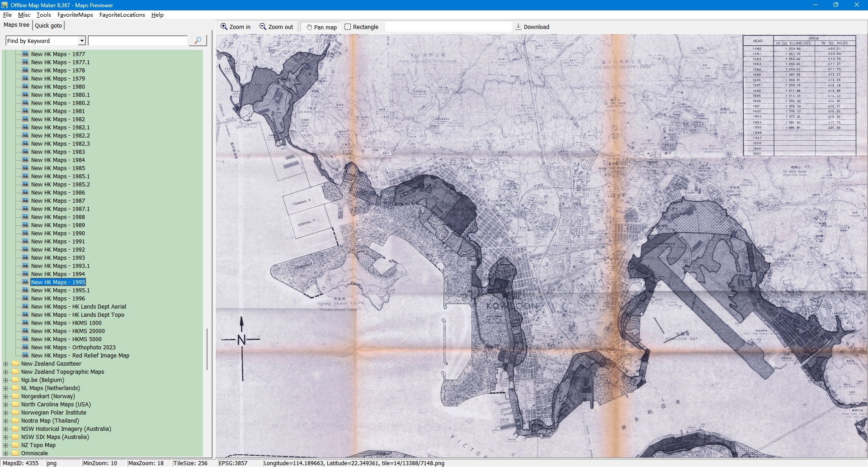868x467 pixels.
Task: Select New HK Maps - HK Lands Dept Aerial
Action: (x=78, y=307)
